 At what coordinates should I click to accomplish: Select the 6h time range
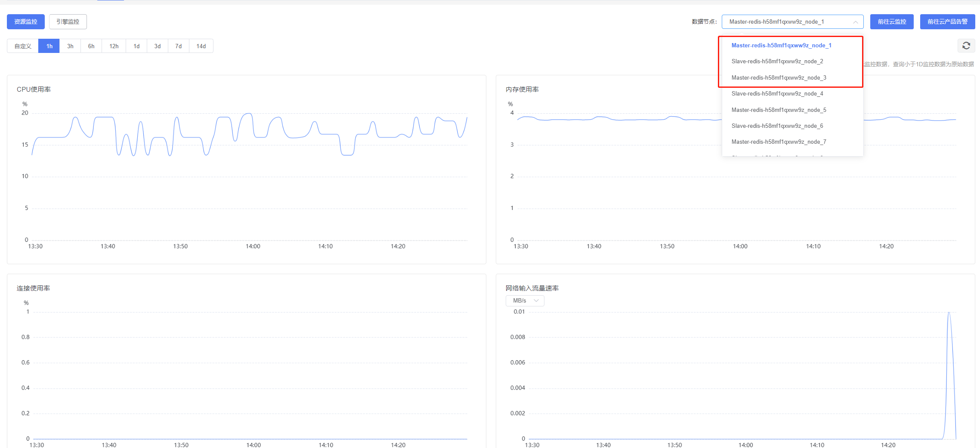click(x=91, y=46)
